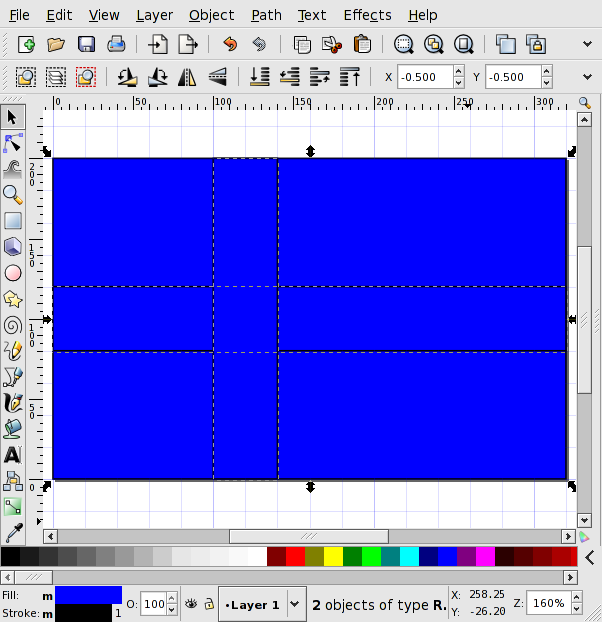Pick the Star polygon tool

pyautogui.click(x=13, y=298)
